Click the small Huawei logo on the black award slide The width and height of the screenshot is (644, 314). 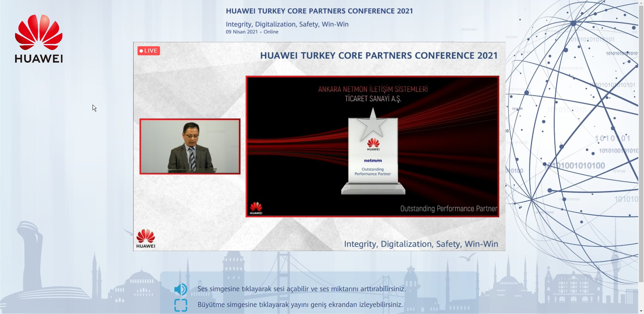coord(256,208)
